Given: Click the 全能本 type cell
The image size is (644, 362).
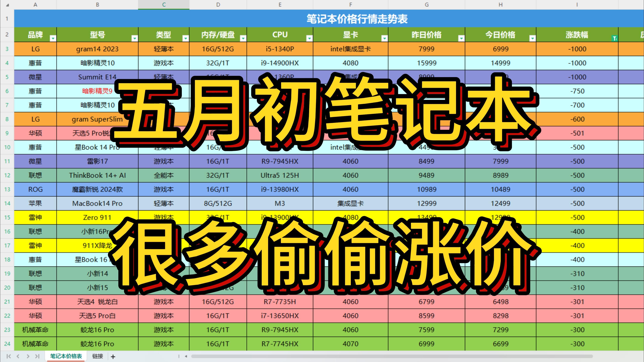Looking at the screenshot, I should coord(164,175).
